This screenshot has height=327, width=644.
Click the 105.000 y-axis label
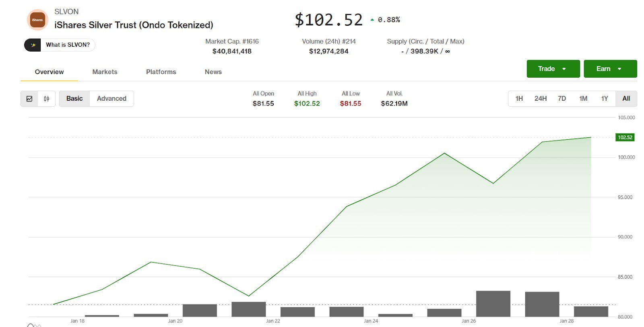(x=626, y=118)
